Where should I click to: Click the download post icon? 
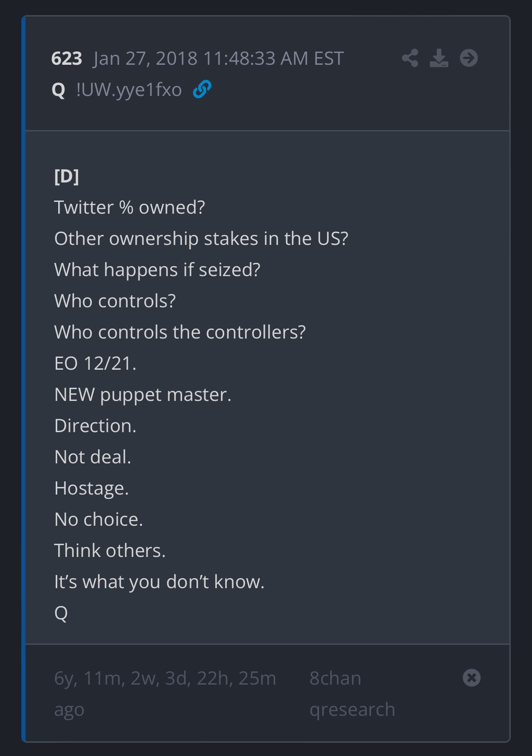pyautogui.click(x=440, y=58)
